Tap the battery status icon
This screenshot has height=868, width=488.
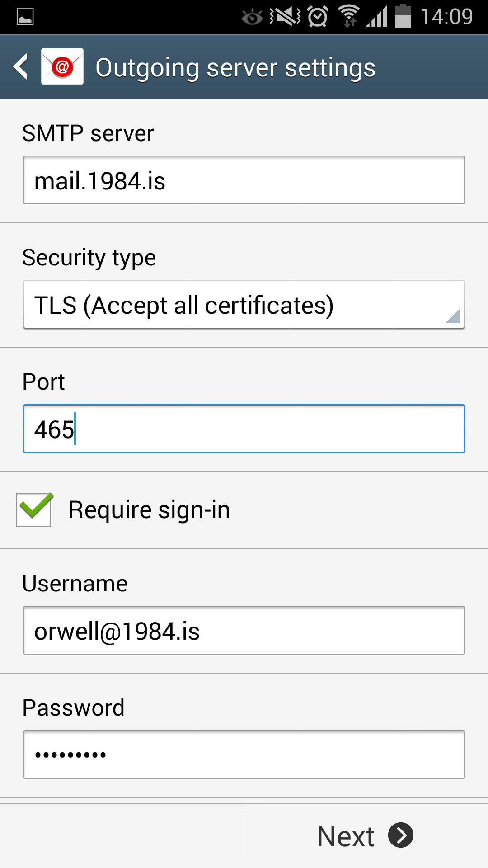403,16
